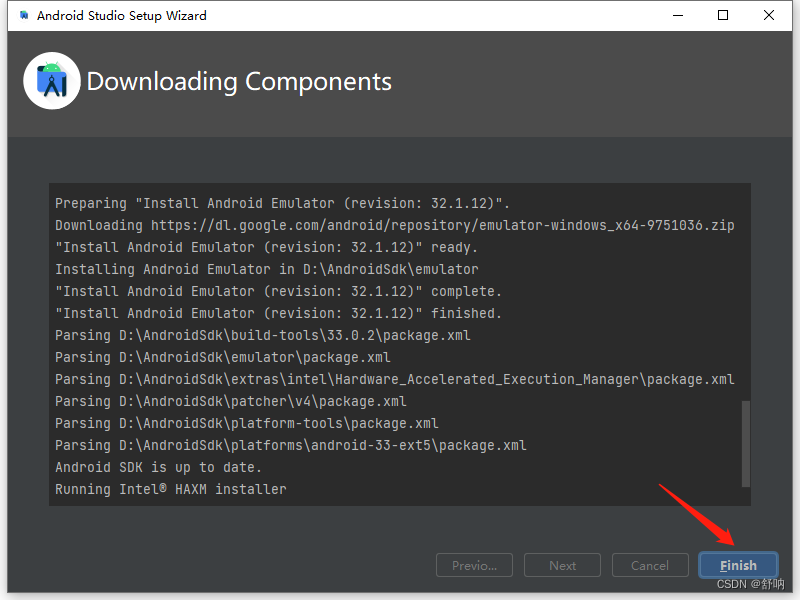The width and height of the screenshot is (800, 600).
Task: Click the Previous button
Action: click(x=474, y=565)
